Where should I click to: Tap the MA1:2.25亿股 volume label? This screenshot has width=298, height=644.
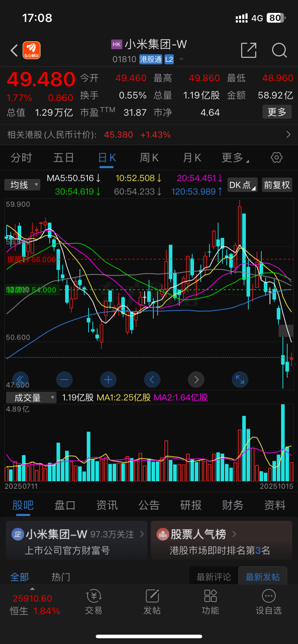(124, 397)
